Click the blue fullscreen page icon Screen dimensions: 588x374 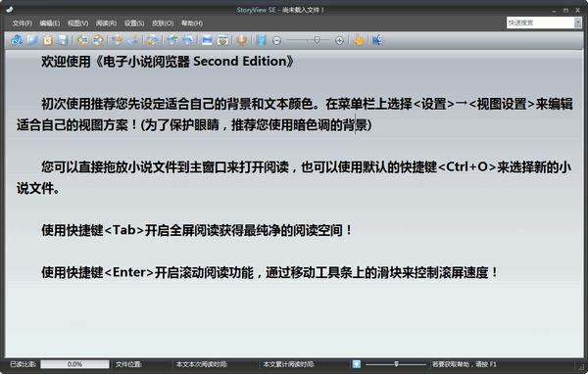[x=262, y=40]
